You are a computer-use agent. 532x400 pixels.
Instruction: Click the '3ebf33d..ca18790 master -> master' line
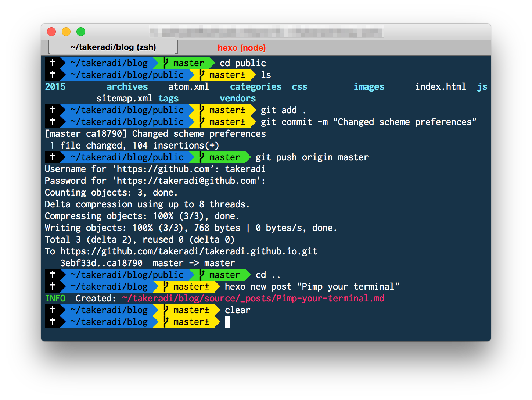pyautogui.click(x=147, y=263)
